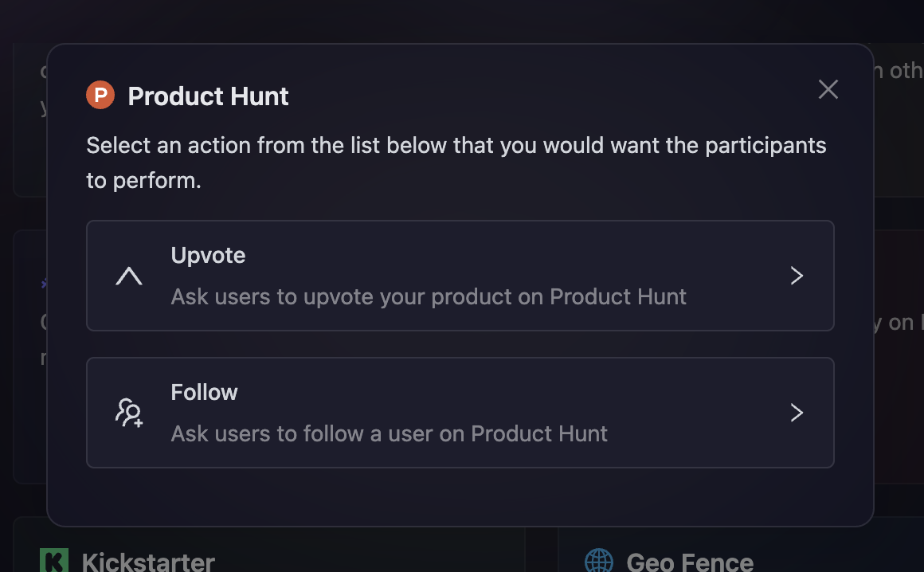
Task: Click the green Kickstarter logo icon
Action: click(x=54, y=561)
